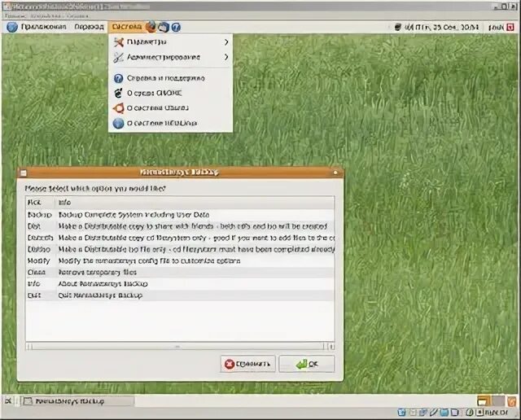Viewport: 521px width, 420px height.
Task: Select the Info row about Remastersys Backup
Action: 180,284
